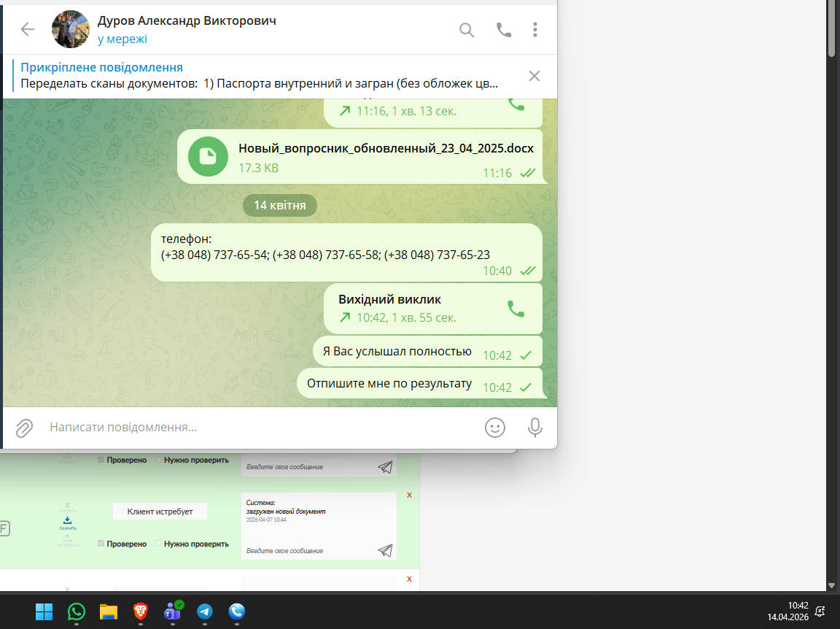
Task: Click the scroll-down arrow of the page scrollbar
Action: pyautogui.click(x=831, y=585)
